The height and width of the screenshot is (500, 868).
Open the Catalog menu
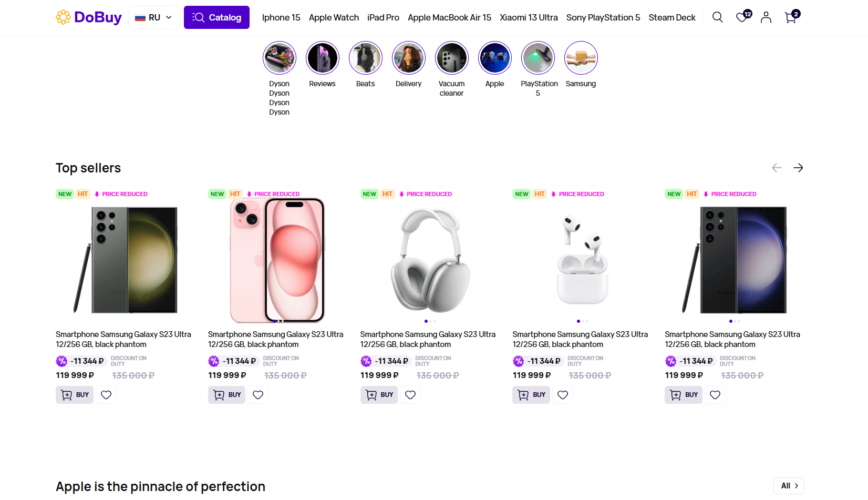point(216,17)
